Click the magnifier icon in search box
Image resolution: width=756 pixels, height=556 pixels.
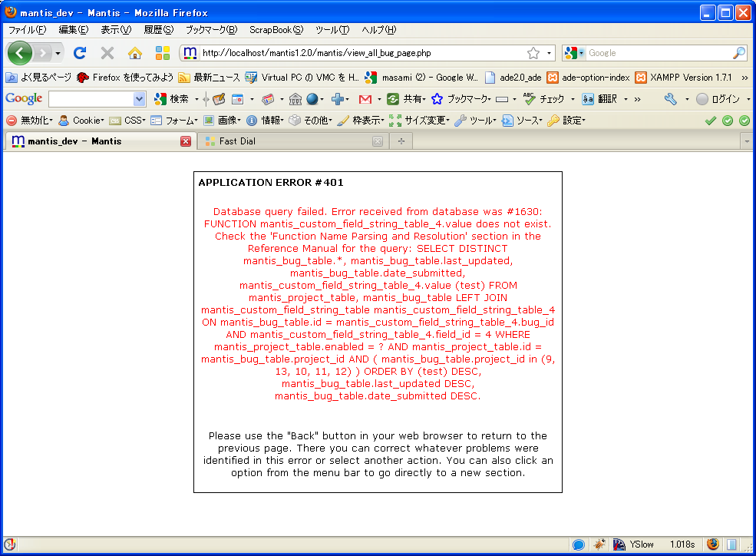[738, 53]
